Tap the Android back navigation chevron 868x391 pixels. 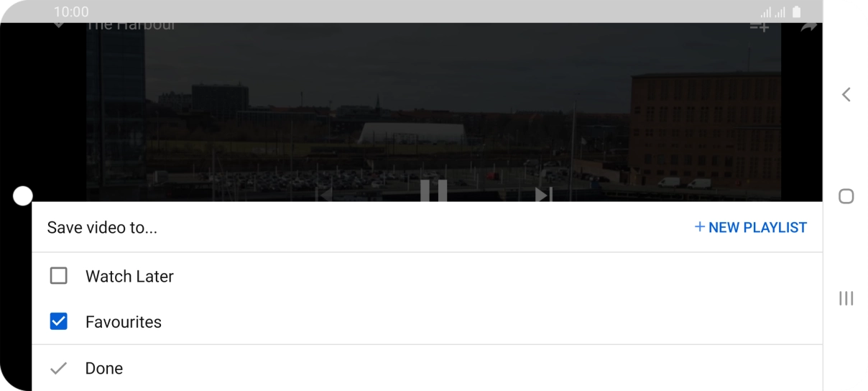pyautogui.click(x=846, y=94)
